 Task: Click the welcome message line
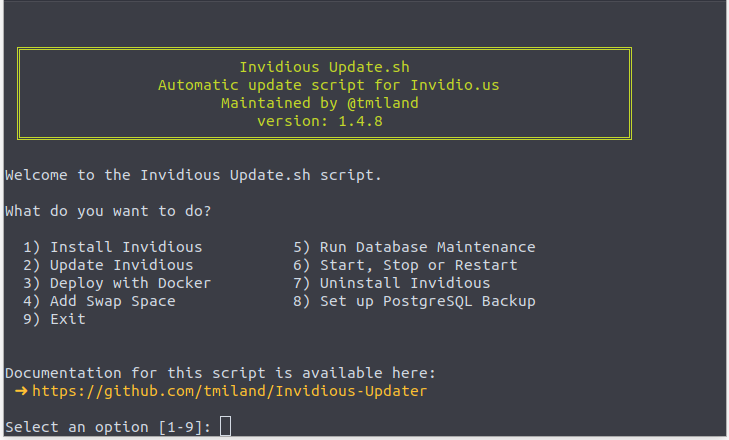[x=193, y=175]
